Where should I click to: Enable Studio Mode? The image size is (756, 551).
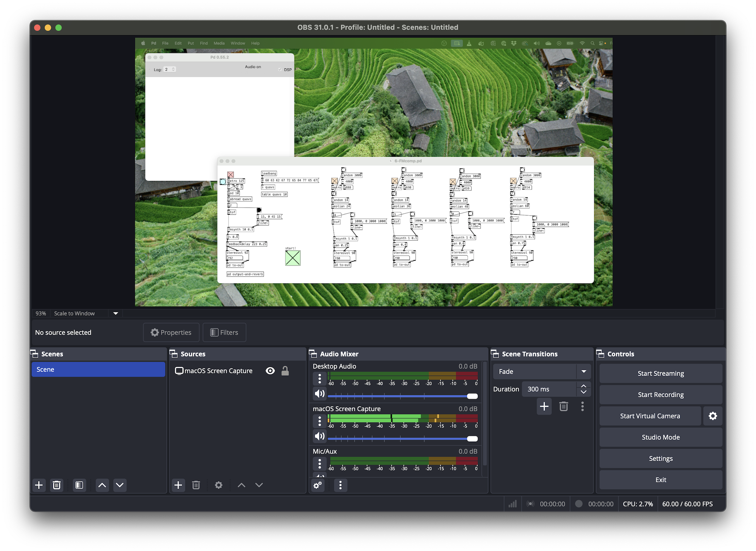(660, 437)
